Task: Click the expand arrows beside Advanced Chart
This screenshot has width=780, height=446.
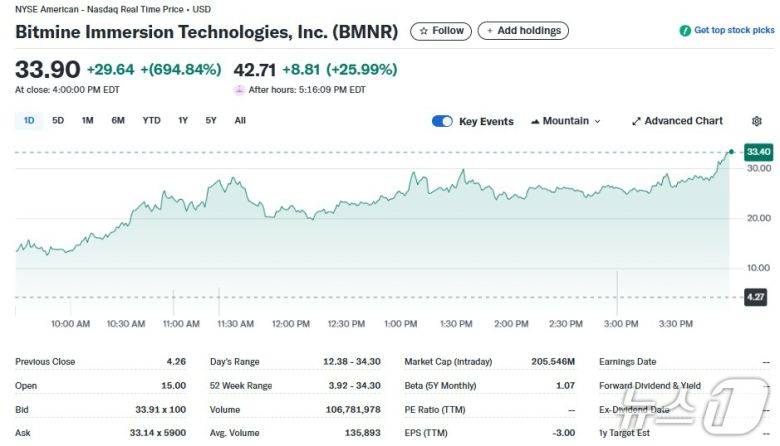Action: 636,121
